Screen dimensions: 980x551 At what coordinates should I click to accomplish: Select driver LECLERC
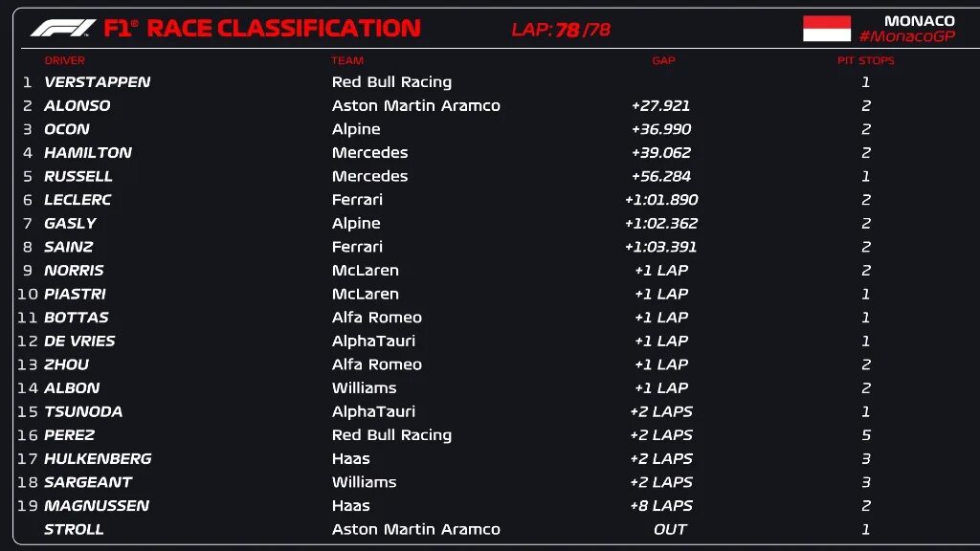pos(78,199)
